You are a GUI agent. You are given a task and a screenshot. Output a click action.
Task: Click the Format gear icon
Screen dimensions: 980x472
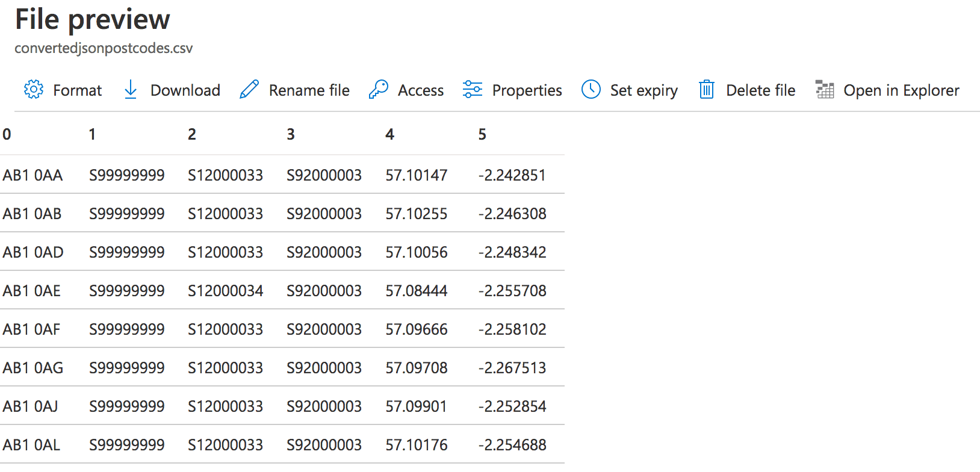click(x=34, y=90)
